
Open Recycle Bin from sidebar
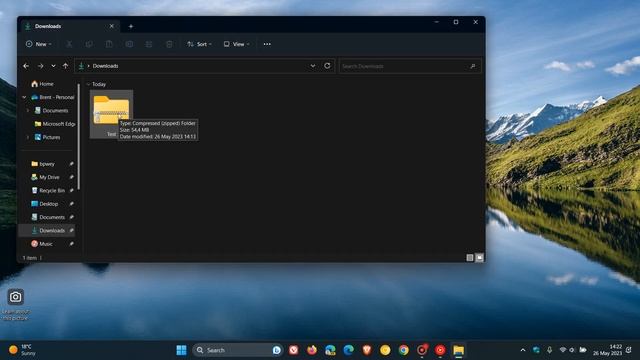[48, 191]
